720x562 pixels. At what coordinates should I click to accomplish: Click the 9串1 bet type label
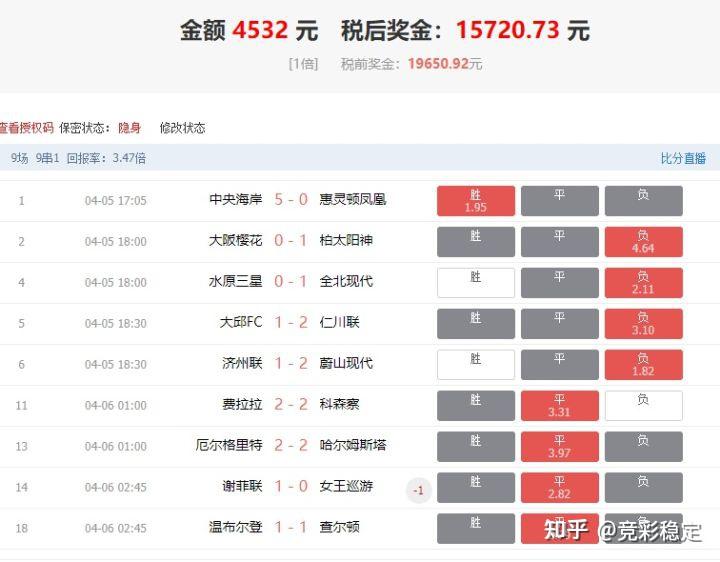(x=48, y=158)
